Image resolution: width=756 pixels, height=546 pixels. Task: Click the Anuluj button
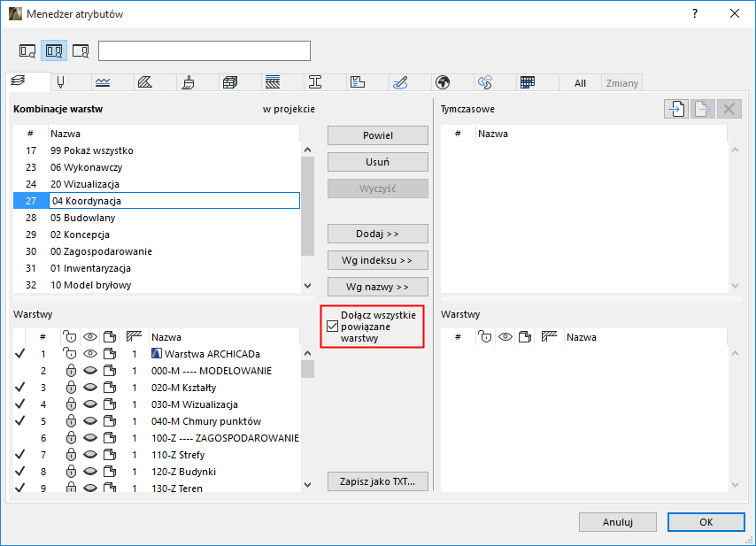click(x=618, y=522)
